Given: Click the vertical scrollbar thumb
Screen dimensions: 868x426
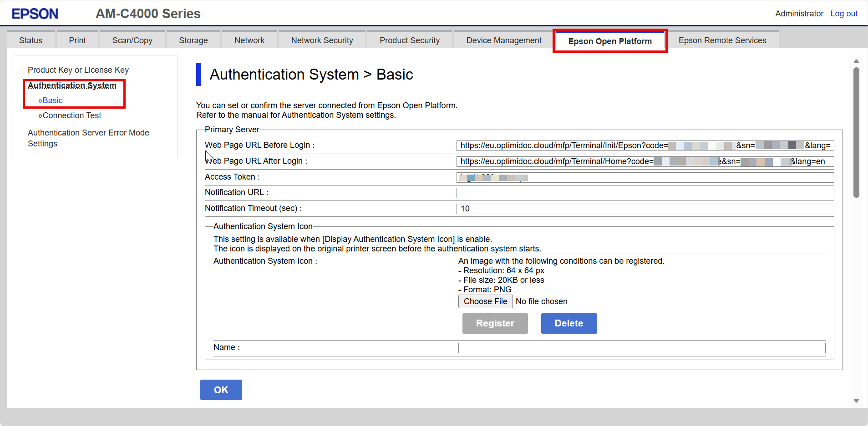Looking at the screenshot, I should 856,132.
